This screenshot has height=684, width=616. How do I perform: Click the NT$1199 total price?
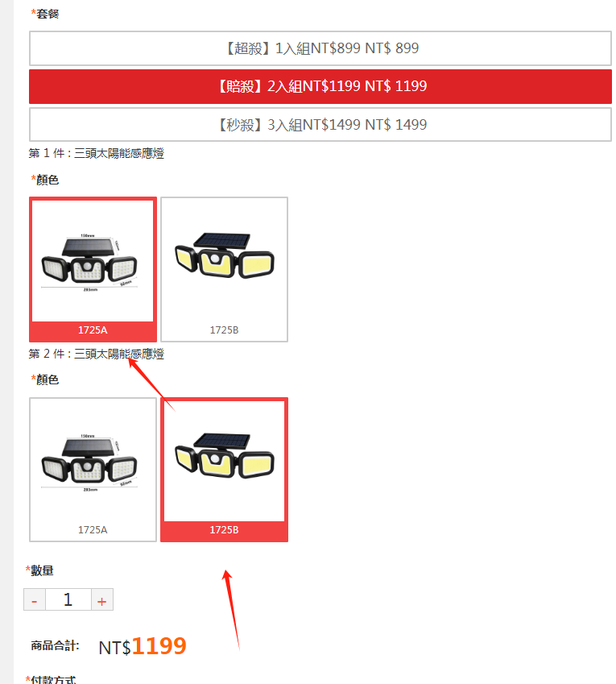pyautogui.click(x=143, y=646)
